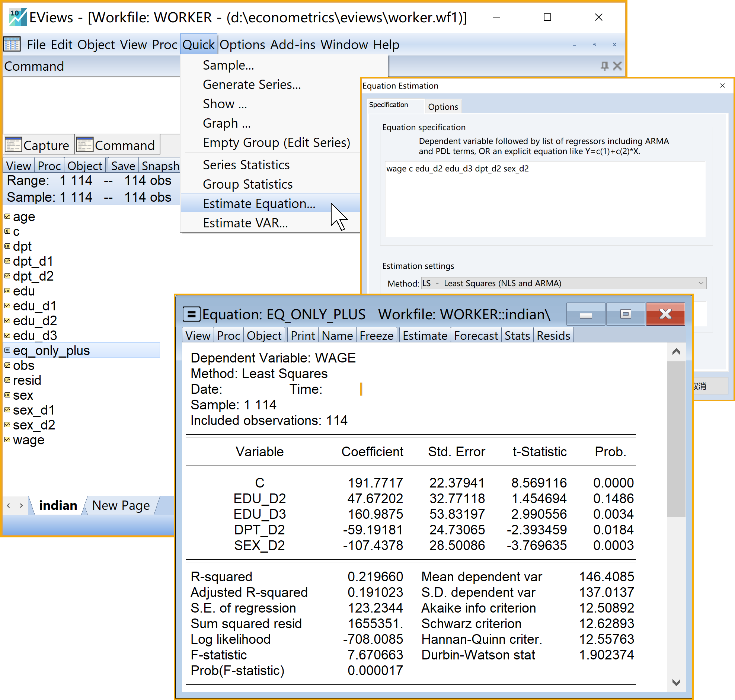Select the alpha series edu icon
735x700 pixels.
(x=7, y=291)
